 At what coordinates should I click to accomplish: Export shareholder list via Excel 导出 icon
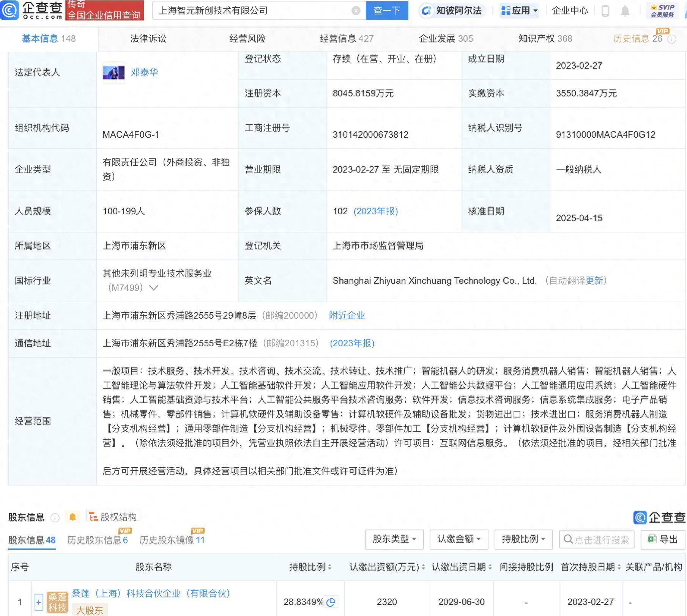[x=662, y=539]
